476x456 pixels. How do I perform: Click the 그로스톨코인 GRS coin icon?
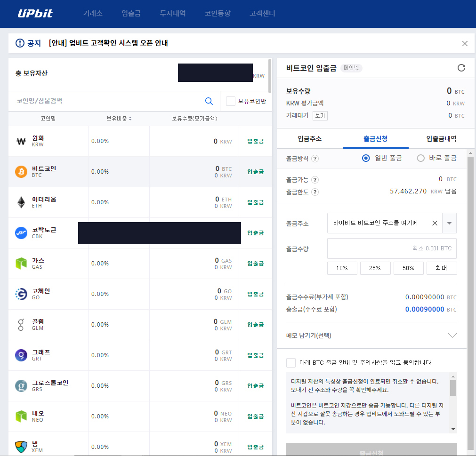point(21,386)
